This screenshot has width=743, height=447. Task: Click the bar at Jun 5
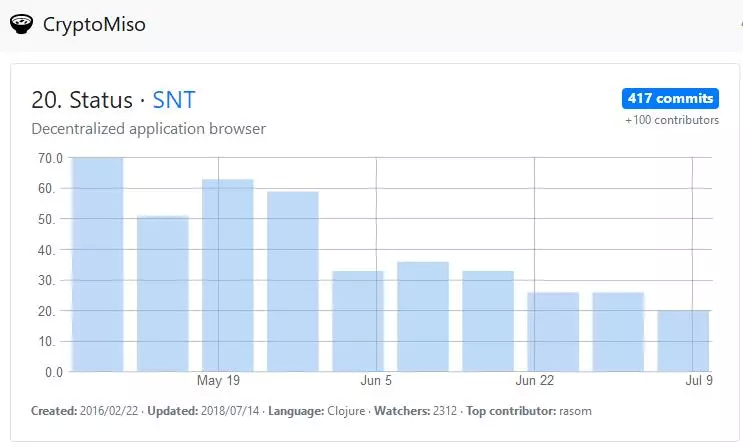click(358, 321)
